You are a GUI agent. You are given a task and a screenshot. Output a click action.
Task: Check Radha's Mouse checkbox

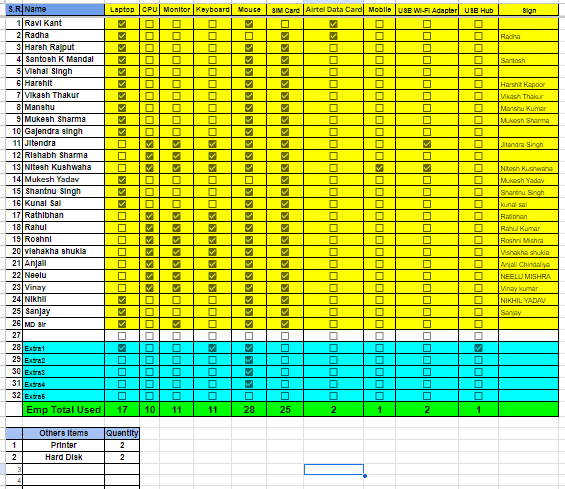(249, 36)
